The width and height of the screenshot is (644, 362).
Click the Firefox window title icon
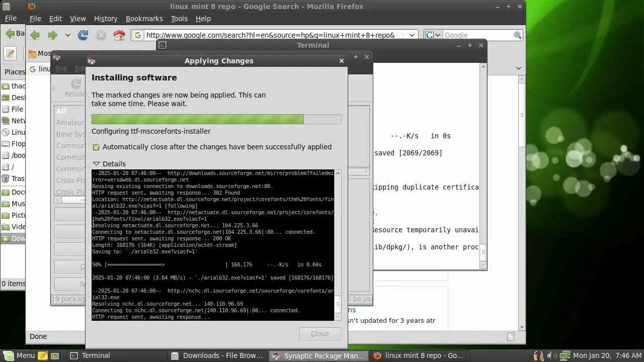32,6
